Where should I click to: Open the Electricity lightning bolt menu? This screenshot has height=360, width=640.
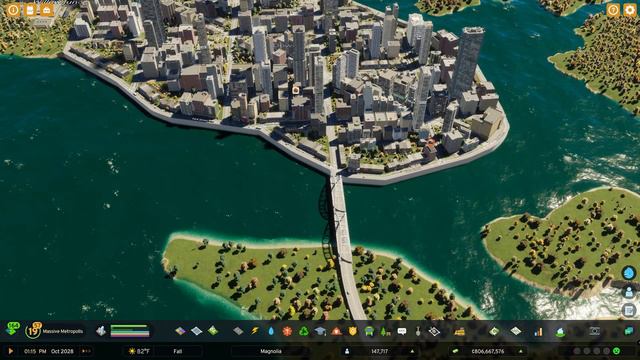[255, 331]
